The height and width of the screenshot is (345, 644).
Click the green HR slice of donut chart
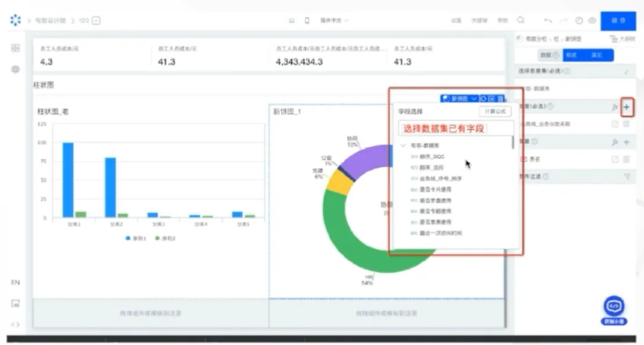pos(353,247)
